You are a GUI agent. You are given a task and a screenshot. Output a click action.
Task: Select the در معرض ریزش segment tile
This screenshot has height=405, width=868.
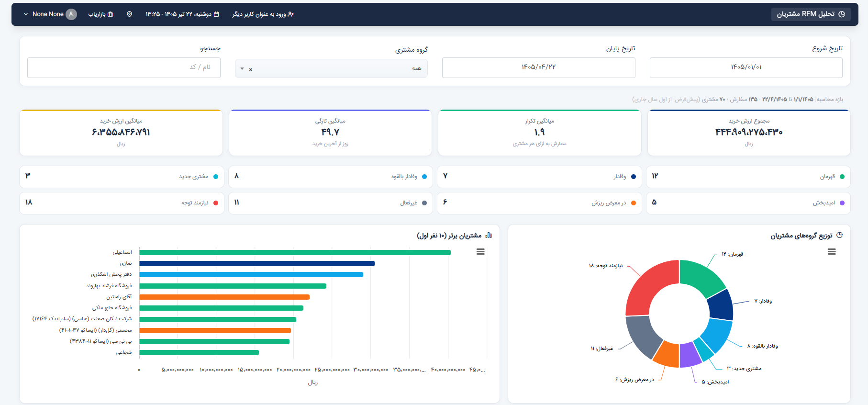(x=539, y=203)
